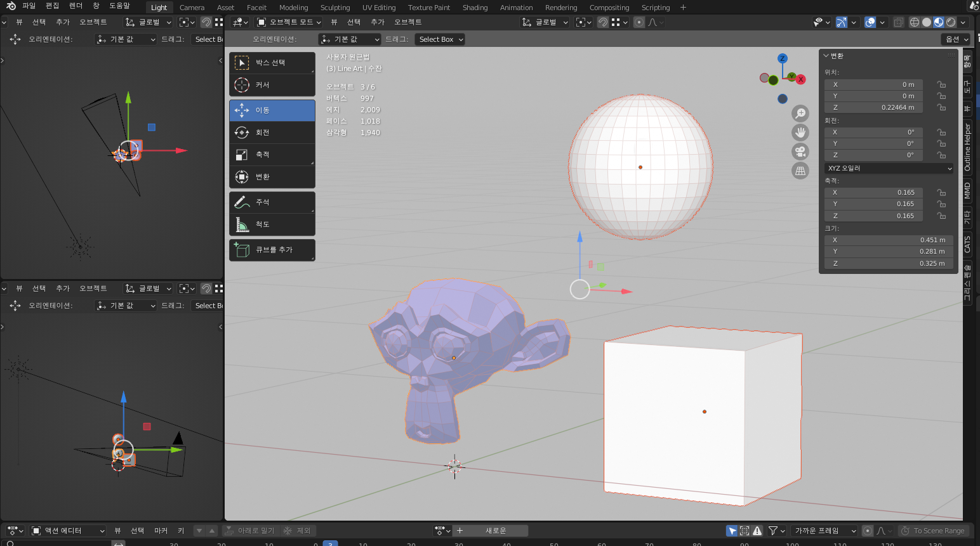Toggle viewport overlays display
Image resolution: width=980 pixels, height=546 pixels.
pyautogui.click(x=870, y=22)
